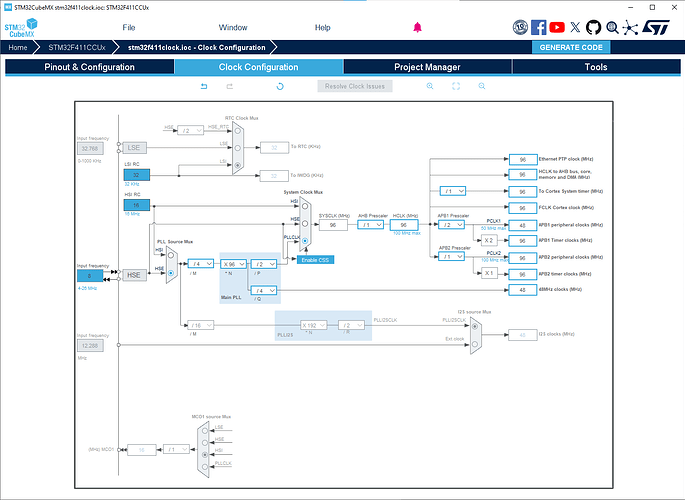Screen dimensions: 685x500
Task: Open the APB1 Prescaler dropdown
Action: [451, 224]
